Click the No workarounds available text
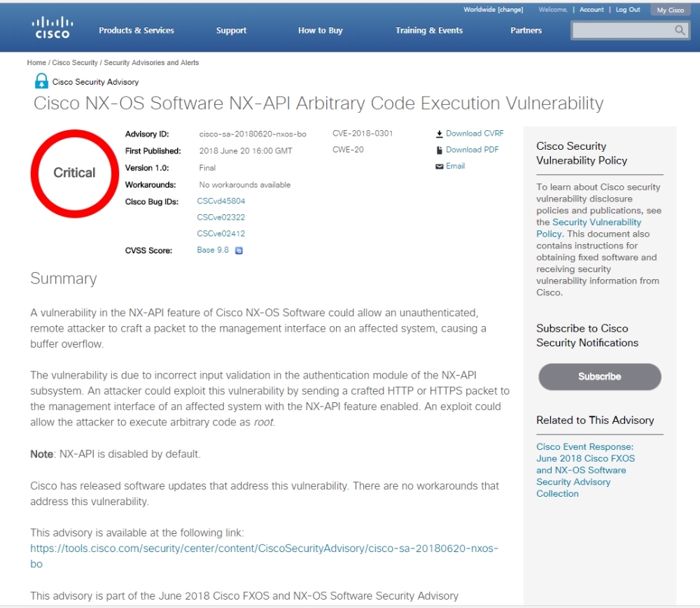Image resolution: width=700 pixels, height=608 pixels. [244, 185]
